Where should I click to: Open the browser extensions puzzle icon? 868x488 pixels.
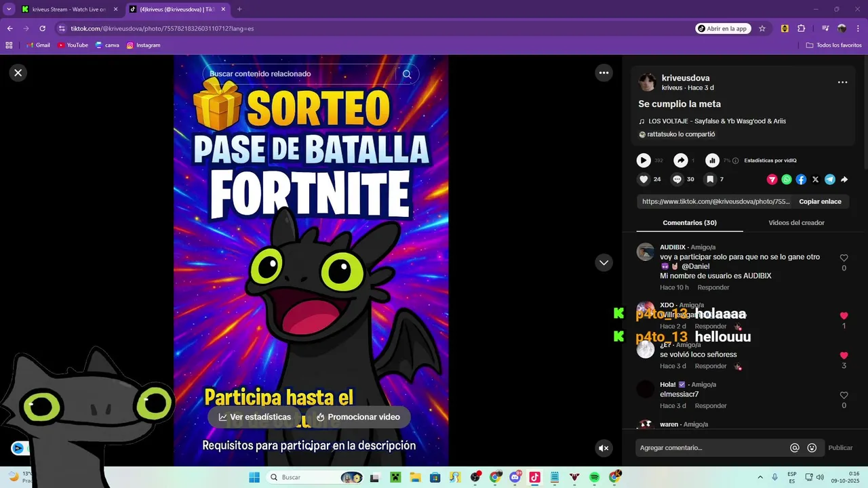(802, 28)
